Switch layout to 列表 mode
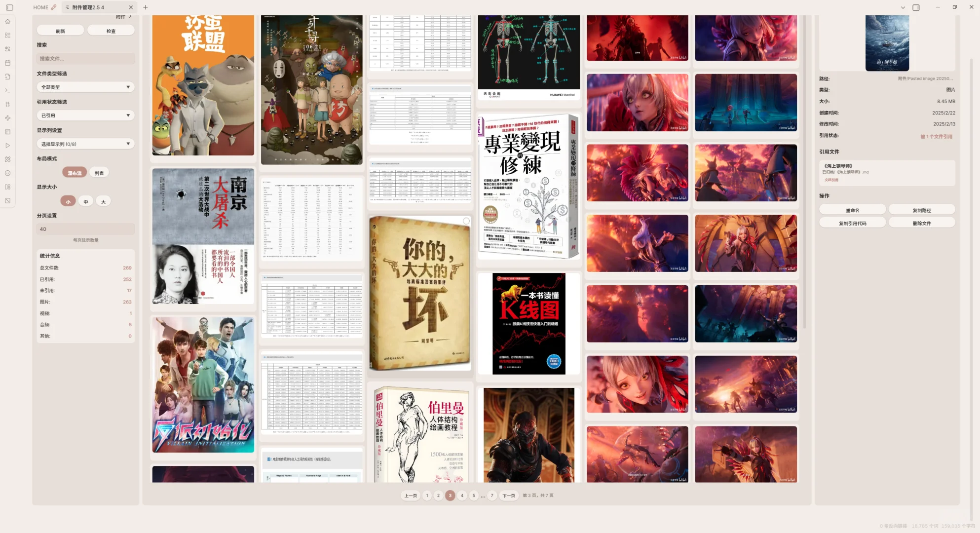This screenshot has height=533, width=980. coord(99,173)
